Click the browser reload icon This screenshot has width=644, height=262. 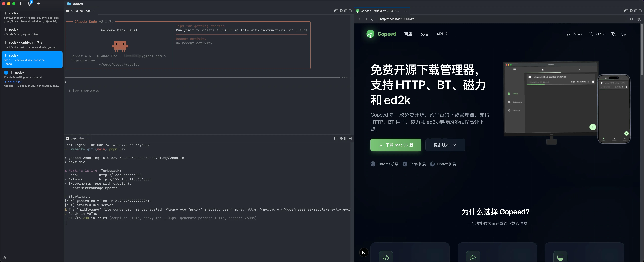[x=372, y=19]
